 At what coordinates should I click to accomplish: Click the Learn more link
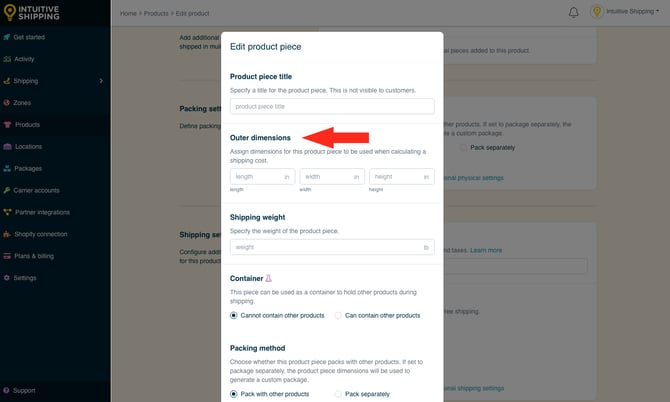pos(486,250)
